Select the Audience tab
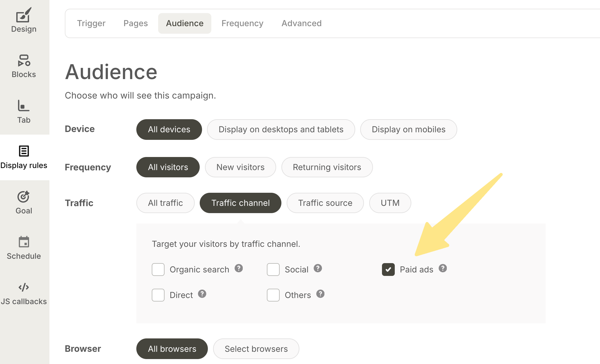Viewport: 600px width, 364px height. click(185, 23)
